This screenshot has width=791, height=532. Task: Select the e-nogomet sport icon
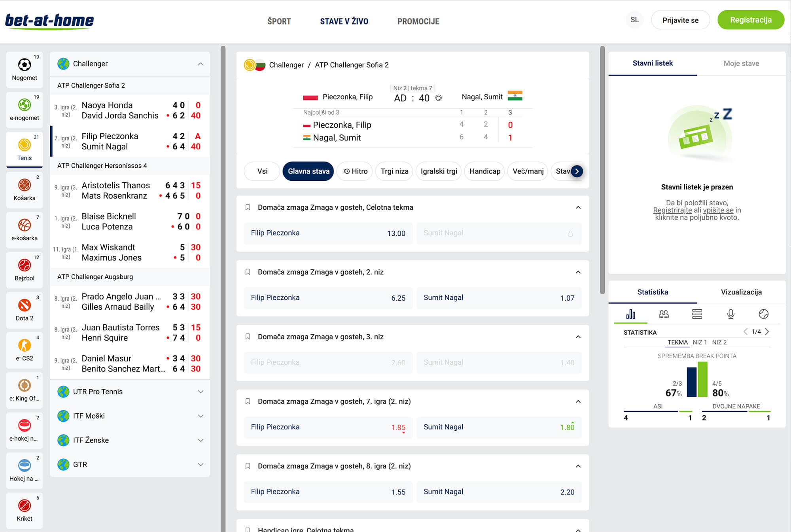point(25,109)
